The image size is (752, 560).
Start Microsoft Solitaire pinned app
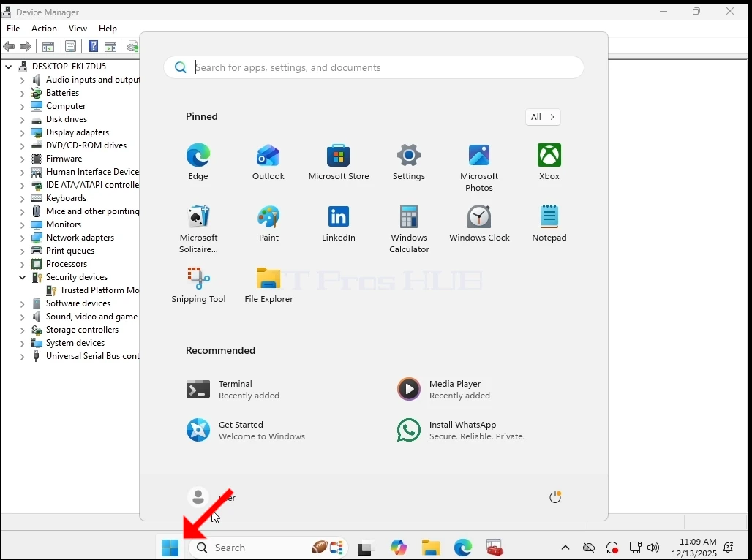click(x=198, y=229)
